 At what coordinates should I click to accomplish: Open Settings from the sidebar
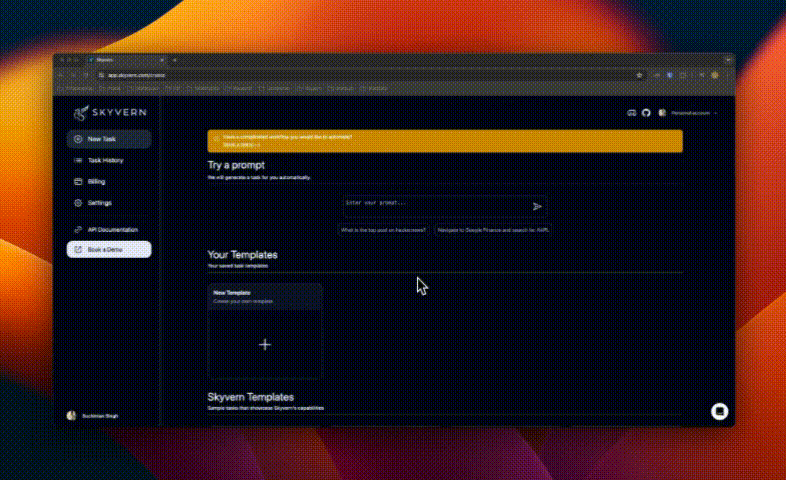(108, 203)
